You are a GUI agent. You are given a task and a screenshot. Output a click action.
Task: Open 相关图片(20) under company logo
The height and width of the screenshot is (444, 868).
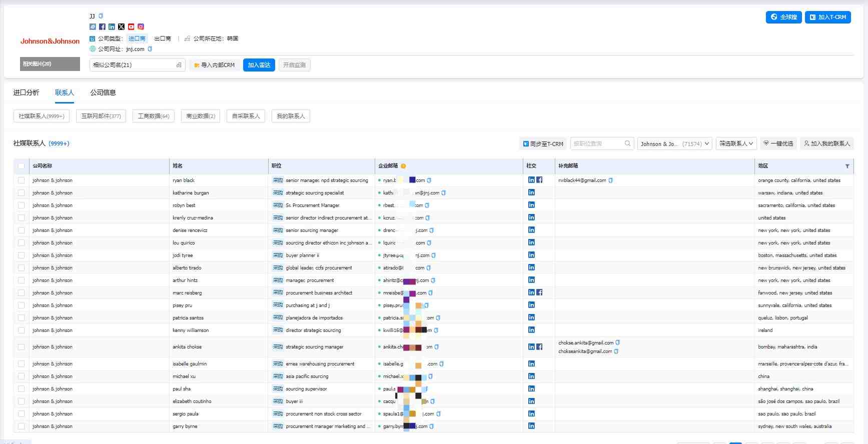pyautogui.click(x=50, y=64)
